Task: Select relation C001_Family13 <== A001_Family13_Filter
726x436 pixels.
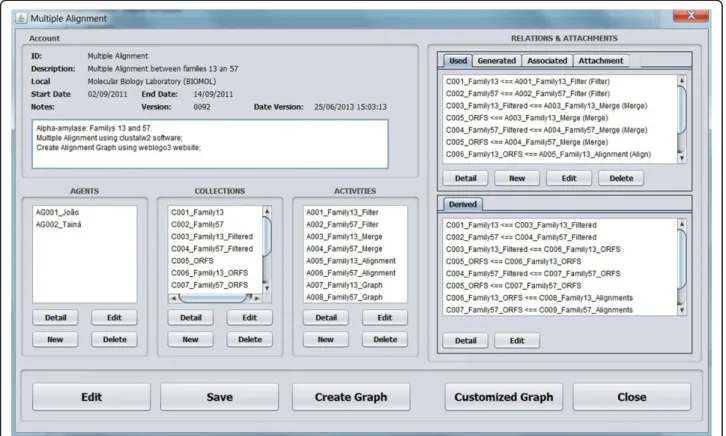Action: coord(527,81)
